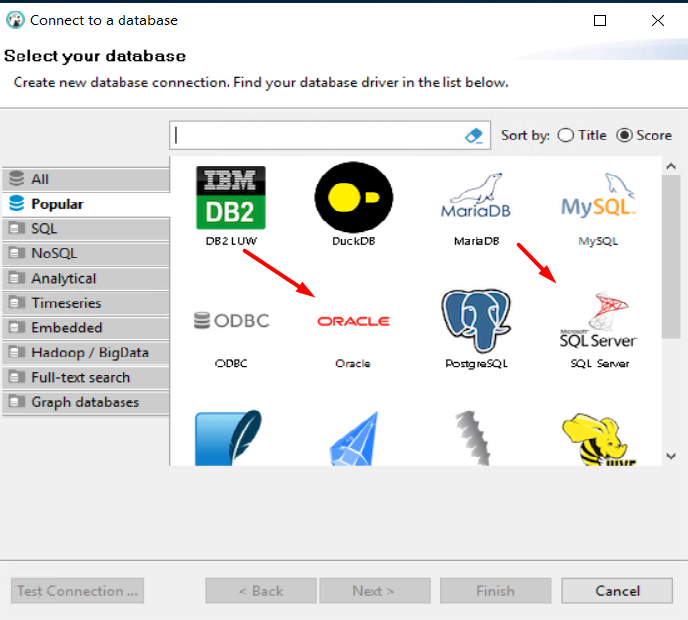Select the blue crystal database icon
688x620 pixels.
tap(354, 438)
